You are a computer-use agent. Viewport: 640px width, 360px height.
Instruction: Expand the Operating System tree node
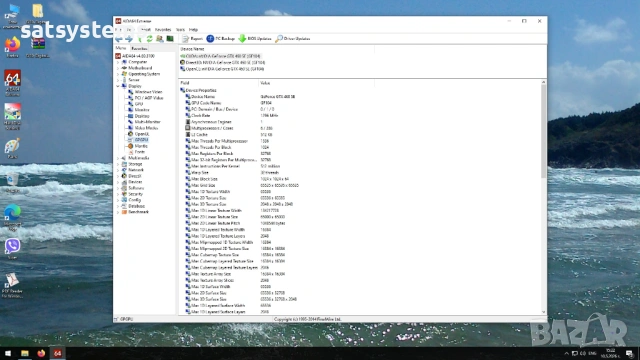pos(118,74)
